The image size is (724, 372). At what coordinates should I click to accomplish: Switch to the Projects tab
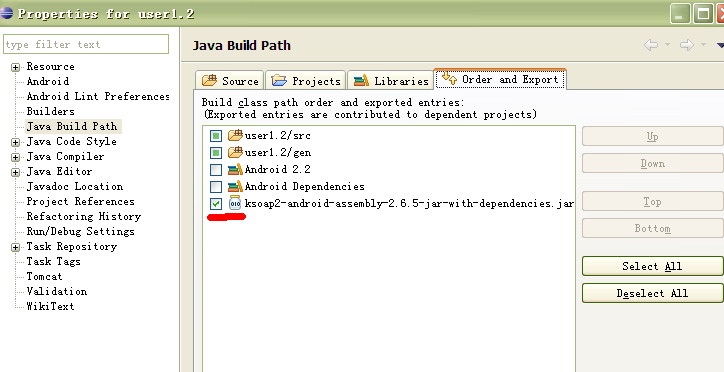[306, 80]
